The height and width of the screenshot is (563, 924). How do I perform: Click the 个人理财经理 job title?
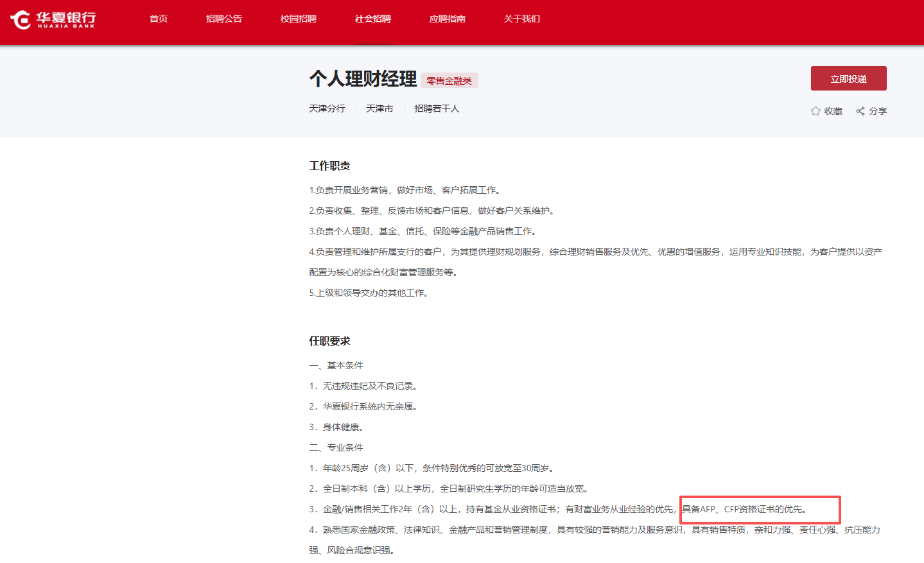coord(363,79)
